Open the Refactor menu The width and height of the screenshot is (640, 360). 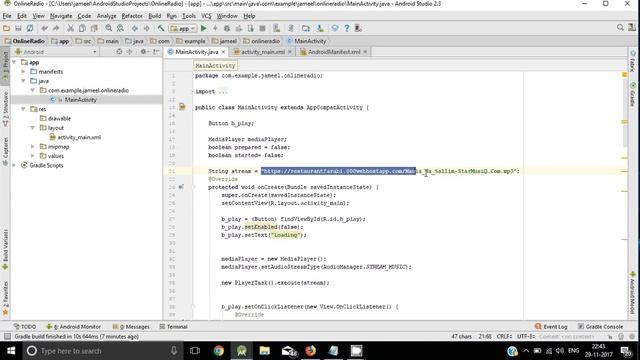click(132, 16)
